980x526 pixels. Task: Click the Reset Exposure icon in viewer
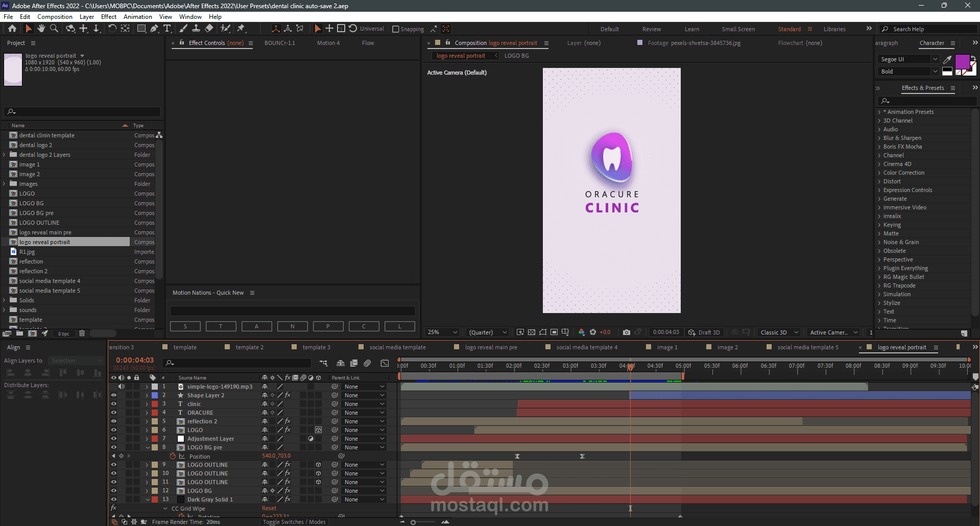[x=593, y=332]
